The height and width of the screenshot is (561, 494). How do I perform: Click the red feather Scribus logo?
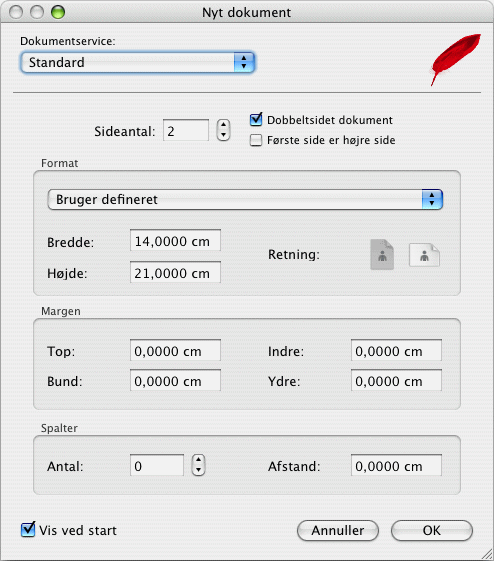click(x=455, y=59)
